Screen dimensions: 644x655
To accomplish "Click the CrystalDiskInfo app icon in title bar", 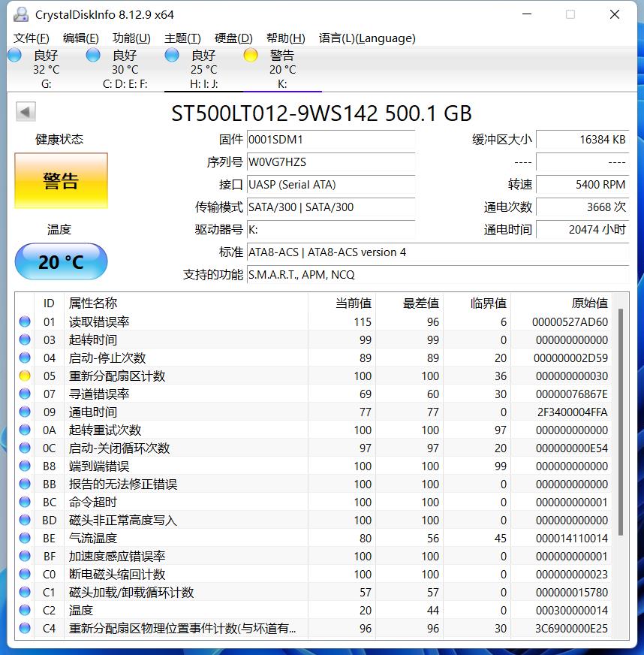I will click(20, 14).
